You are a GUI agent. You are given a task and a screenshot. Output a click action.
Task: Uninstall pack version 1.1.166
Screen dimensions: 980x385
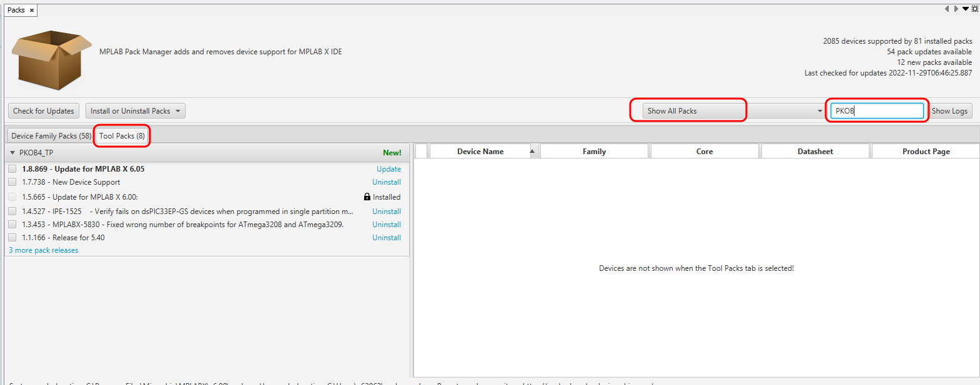[x=387, y=238]
